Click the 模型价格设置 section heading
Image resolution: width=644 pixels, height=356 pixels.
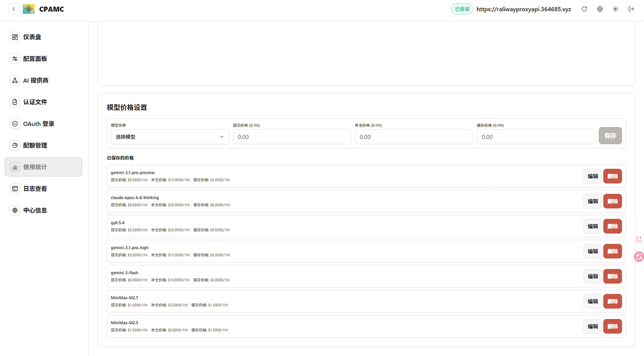pyautogui.click(x=127, y=107)
